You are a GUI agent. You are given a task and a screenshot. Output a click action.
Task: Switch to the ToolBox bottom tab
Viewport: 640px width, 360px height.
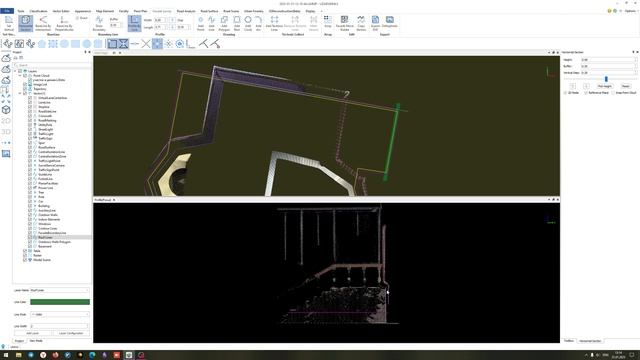pyautogui.click(x=569, y=340)
